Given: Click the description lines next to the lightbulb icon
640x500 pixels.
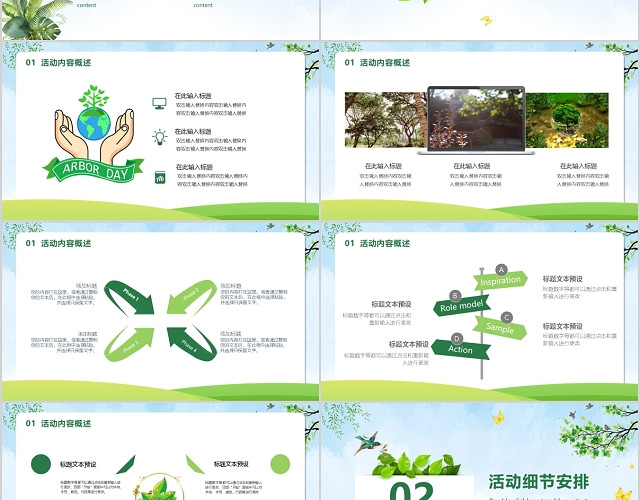Looking at the screenshot, I should pos(211,144).
